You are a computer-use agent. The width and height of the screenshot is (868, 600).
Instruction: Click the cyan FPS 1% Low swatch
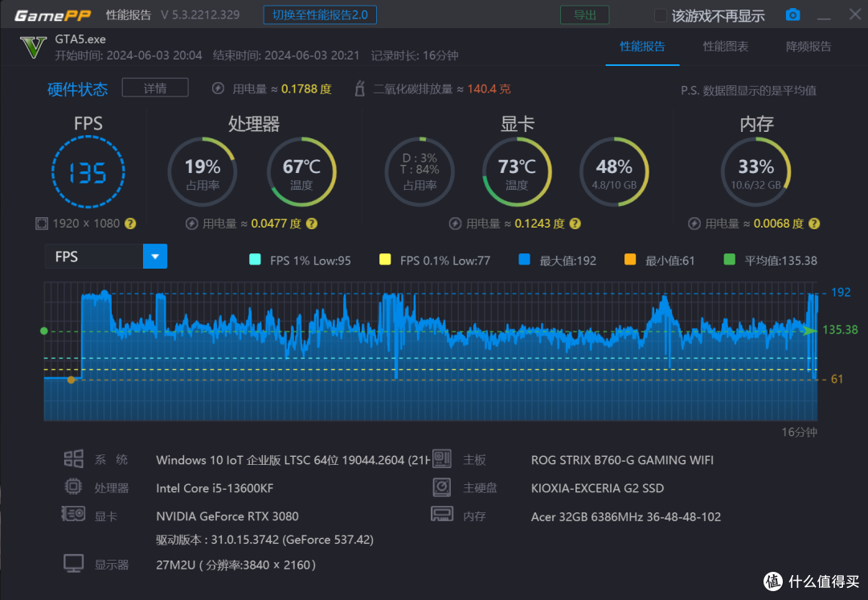256,259
